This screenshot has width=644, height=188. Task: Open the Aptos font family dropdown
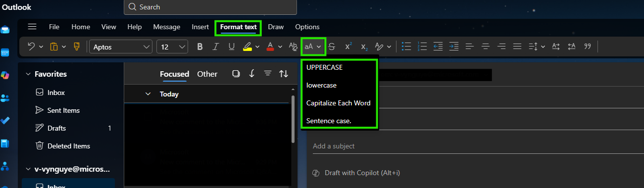121,47
